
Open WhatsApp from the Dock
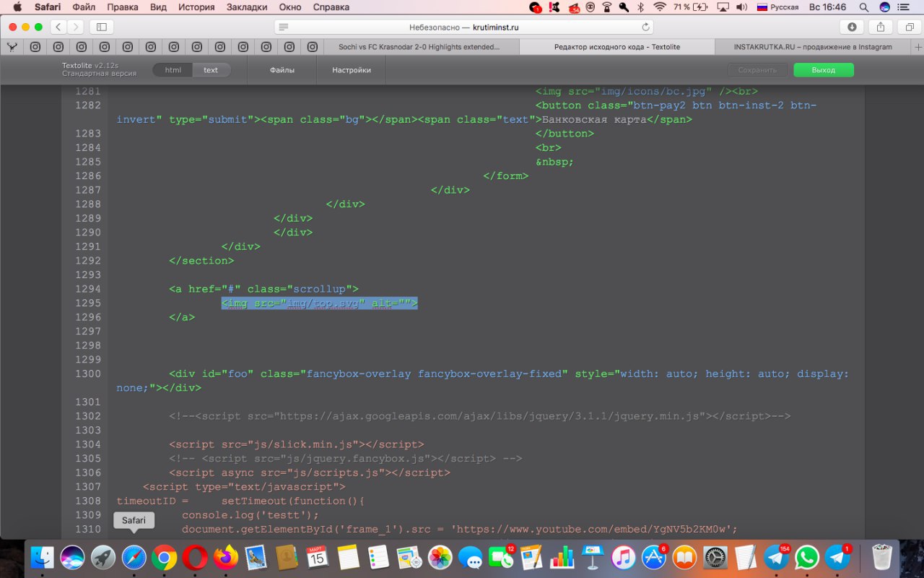[x=807, y=557]
